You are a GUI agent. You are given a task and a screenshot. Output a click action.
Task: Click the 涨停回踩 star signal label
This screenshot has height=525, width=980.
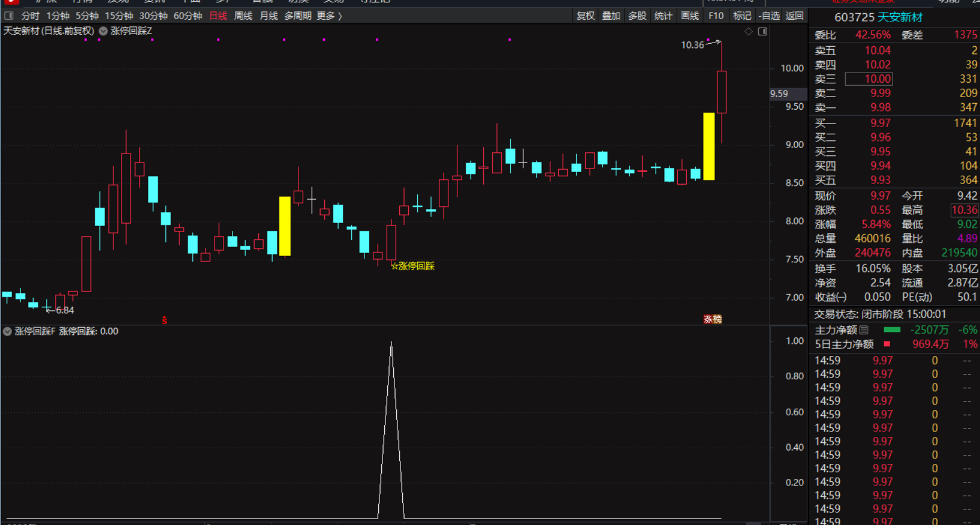tap(413, 266)
